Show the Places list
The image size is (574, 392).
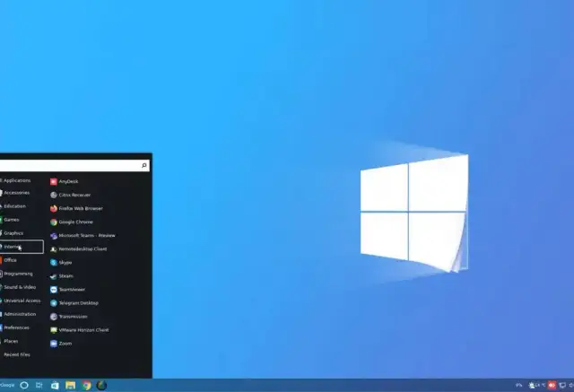point(10,342)
